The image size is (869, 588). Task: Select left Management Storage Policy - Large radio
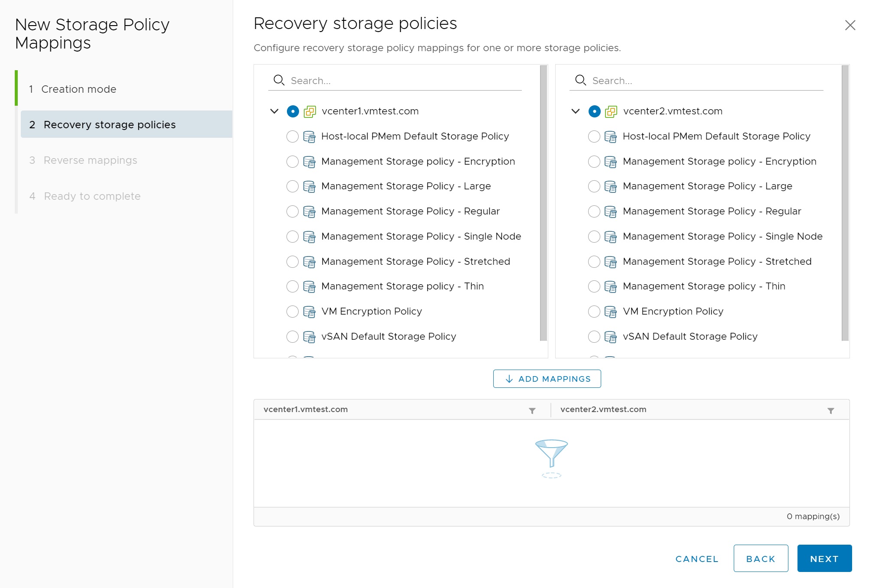click(x=293, y=186)
